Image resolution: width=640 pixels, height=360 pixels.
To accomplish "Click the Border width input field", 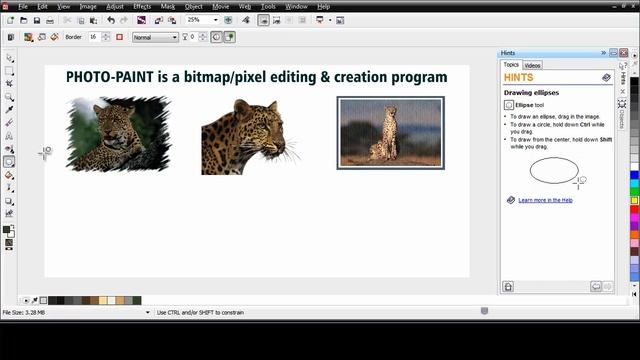I will click(x=94, y=37).
